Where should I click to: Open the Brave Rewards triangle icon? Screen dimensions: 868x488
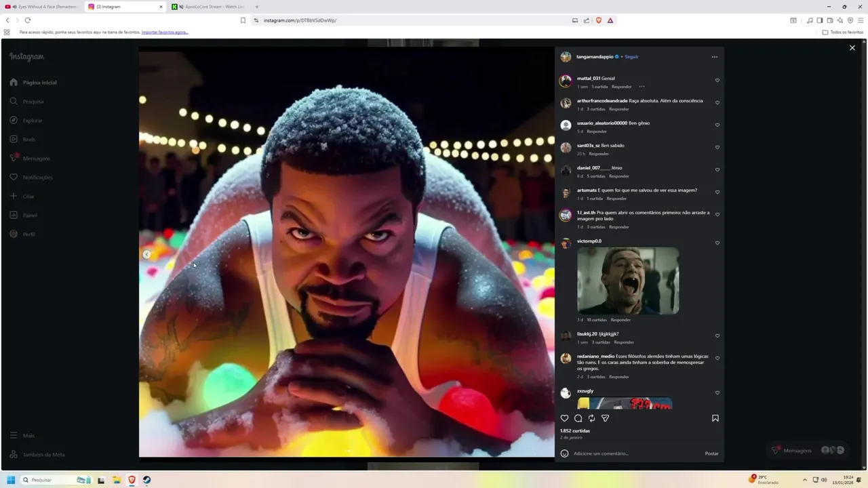coord(610,20)
